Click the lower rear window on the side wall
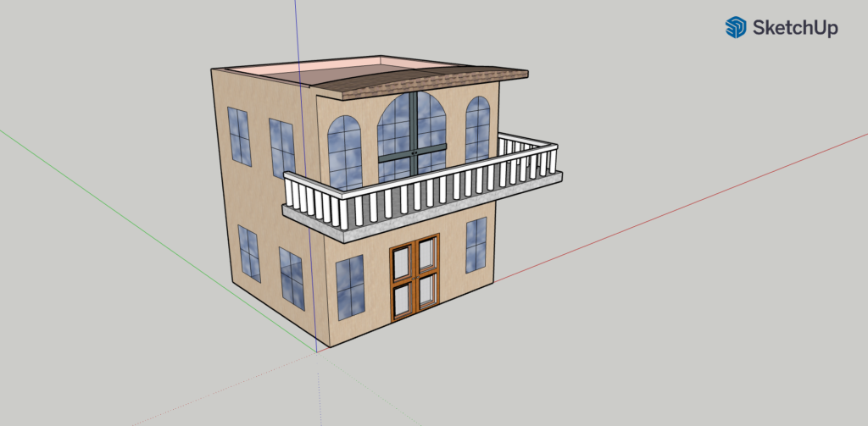The height and width of the screenshot is (426, 868). tap(249, 253)
